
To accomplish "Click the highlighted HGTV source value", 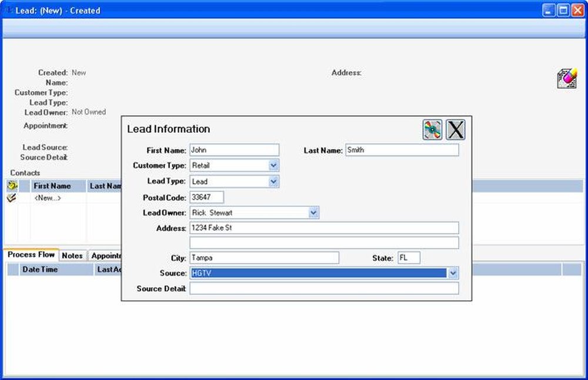I will (x=318, y=273).
